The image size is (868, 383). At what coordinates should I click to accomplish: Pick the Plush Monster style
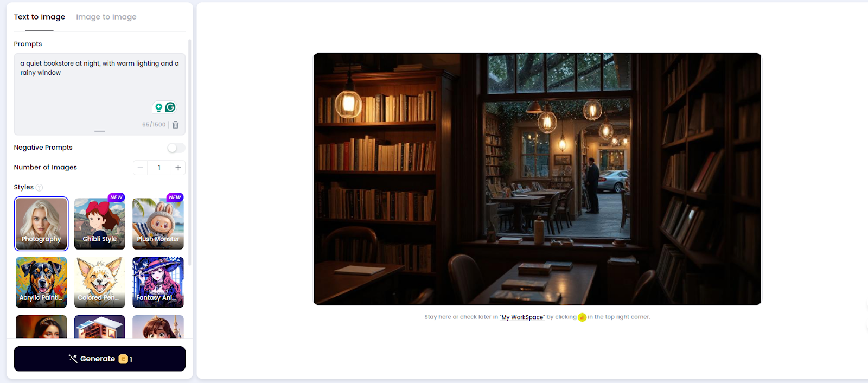point(158,224)
